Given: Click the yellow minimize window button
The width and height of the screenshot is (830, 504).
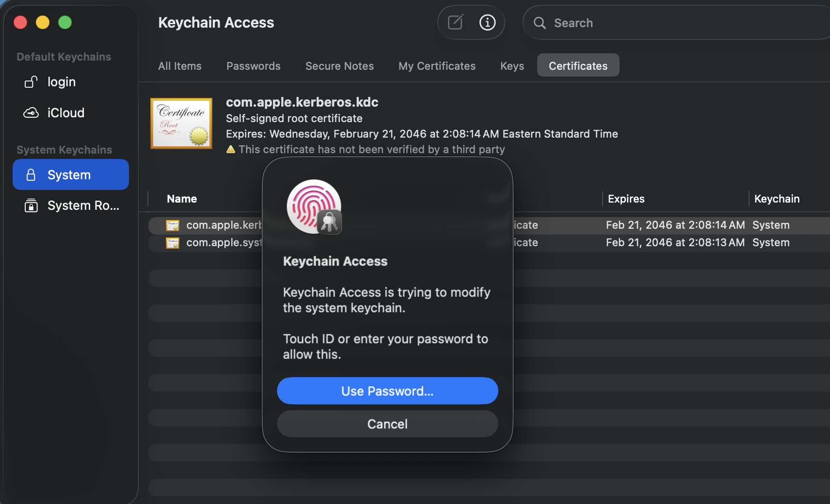Looking at the screenshot, I should pyautogui.click(x=43, y=22).
